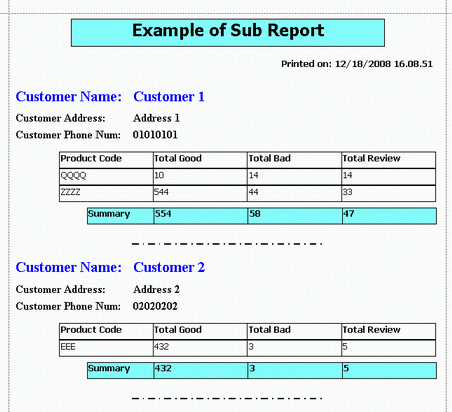Select the Address 1 value
This screenshot has width=452, height=412.
point(156,118)
